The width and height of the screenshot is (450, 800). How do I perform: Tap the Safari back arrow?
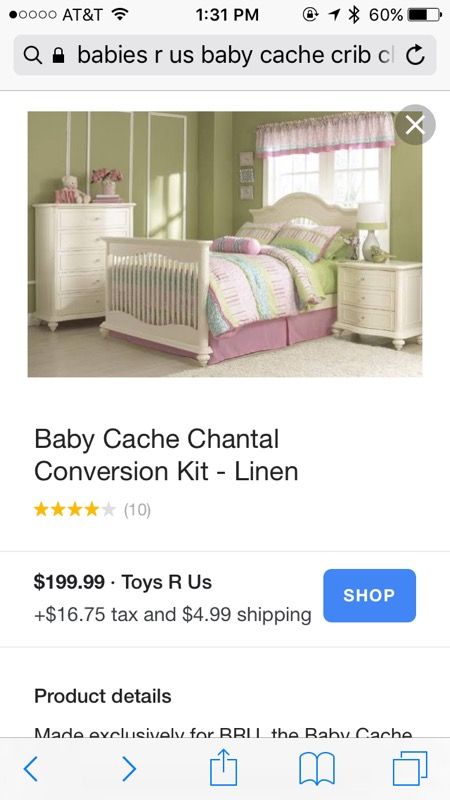pos(31,769)
